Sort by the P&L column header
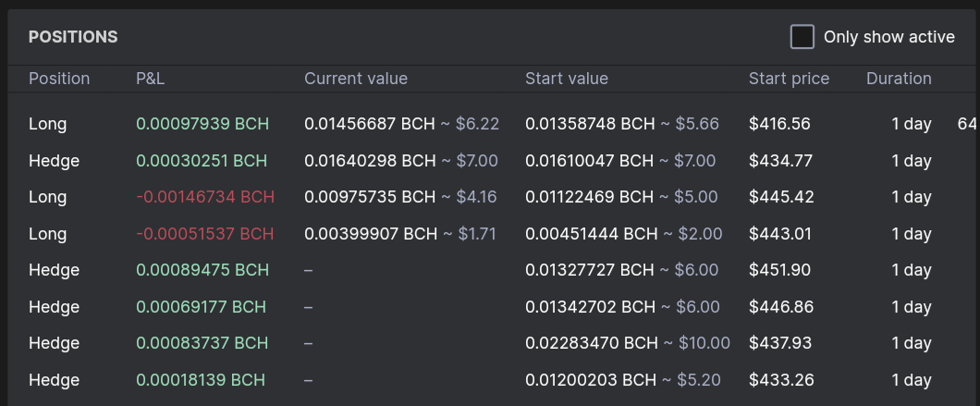Image resolution: width=980 pixels, height=406 pixels. (151, 79)
